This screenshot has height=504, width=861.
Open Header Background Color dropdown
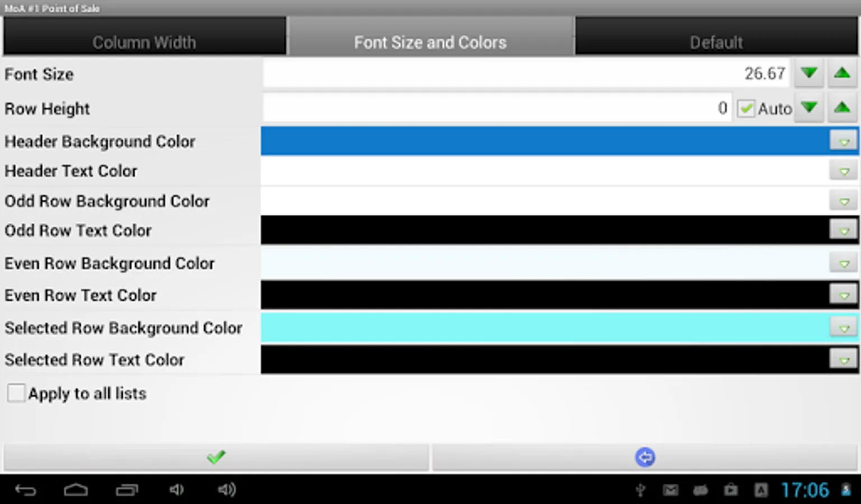[844, 142]
